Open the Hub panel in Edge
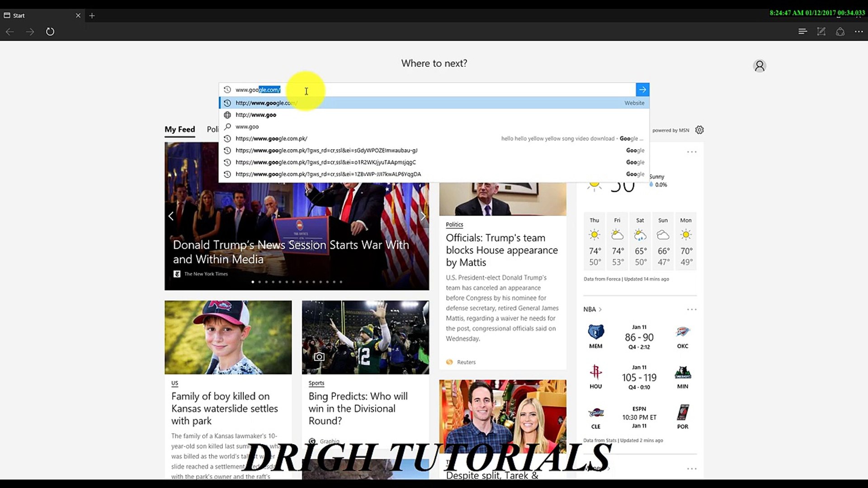Image resolution: width=868 pixels, height=488 pixels. 802,32
